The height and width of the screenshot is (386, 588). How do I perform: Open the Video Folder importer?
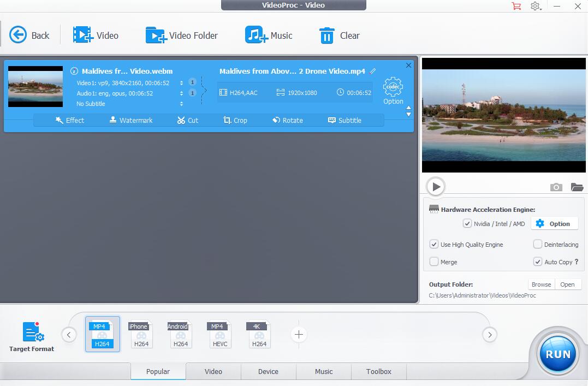coord(181,35)
